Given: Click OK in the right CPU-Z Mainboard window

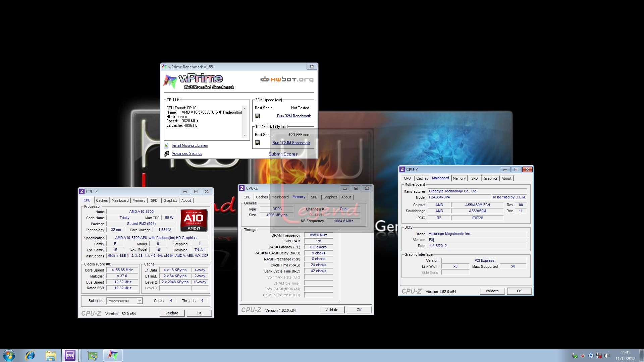Looking at the screenshot, I should [520, 291].
